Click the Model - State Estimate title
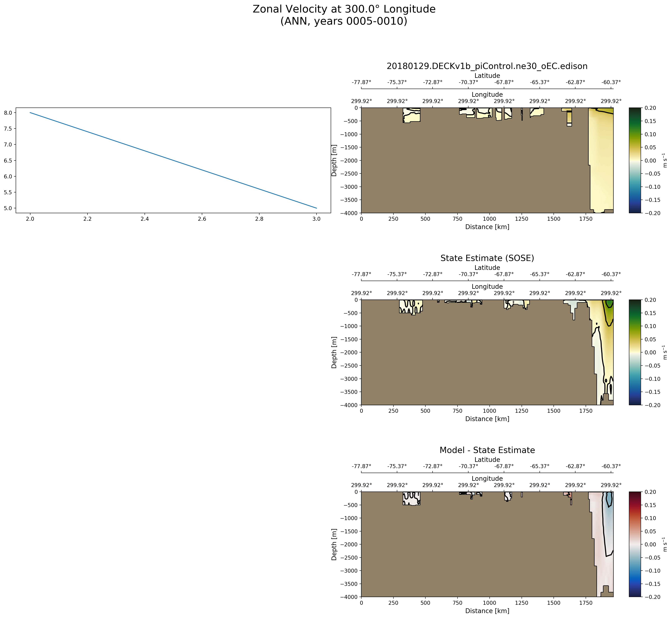The image size is (672, 618). coord(487,450)
